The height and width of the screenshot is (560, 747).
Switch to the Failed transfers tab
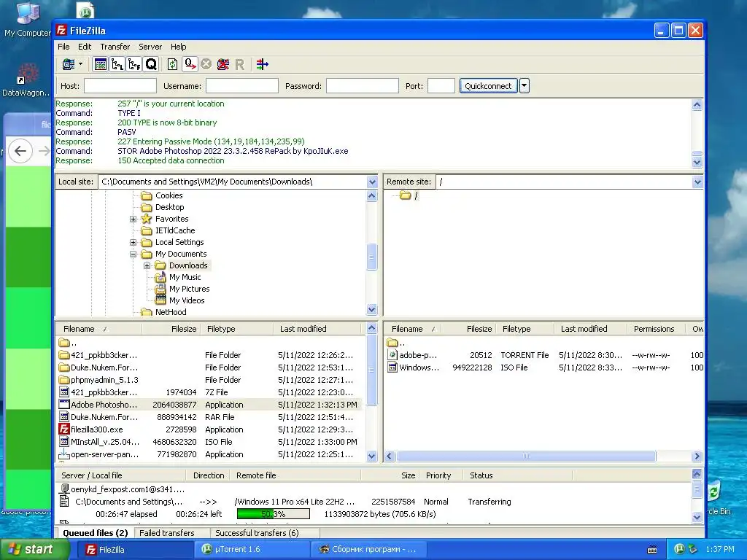coord(167,533)
